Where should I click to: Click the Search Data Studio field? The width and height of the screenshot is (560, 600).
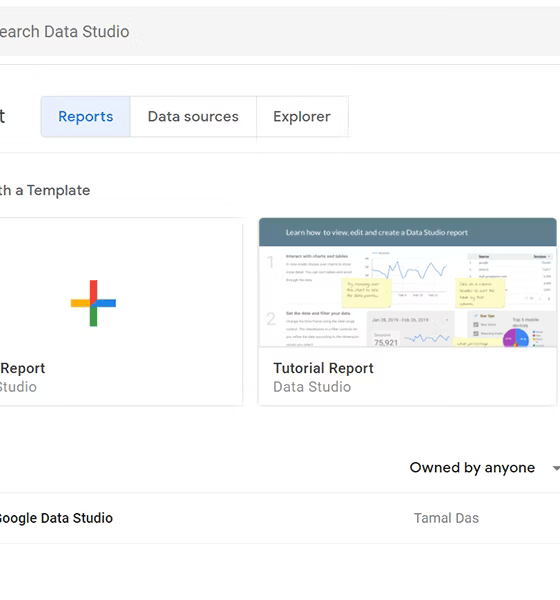[x=280, y=31]
